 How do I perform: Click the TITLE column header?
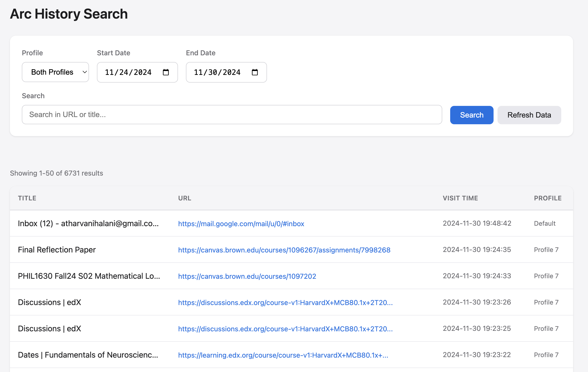pyautogui.click(x=27, y=198)
